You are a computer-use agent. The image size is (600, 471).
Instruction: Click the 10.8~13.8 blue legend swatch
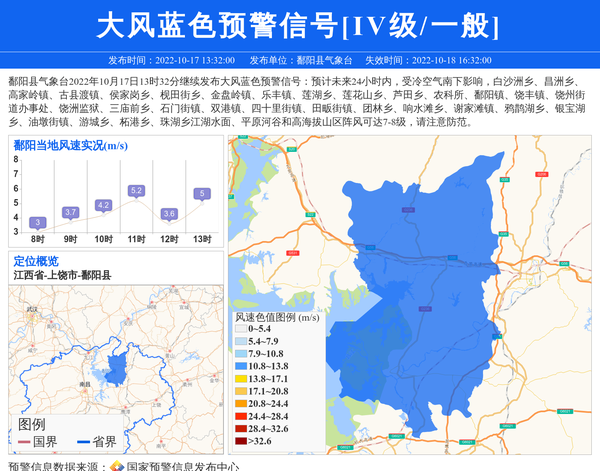coord(240,367)
